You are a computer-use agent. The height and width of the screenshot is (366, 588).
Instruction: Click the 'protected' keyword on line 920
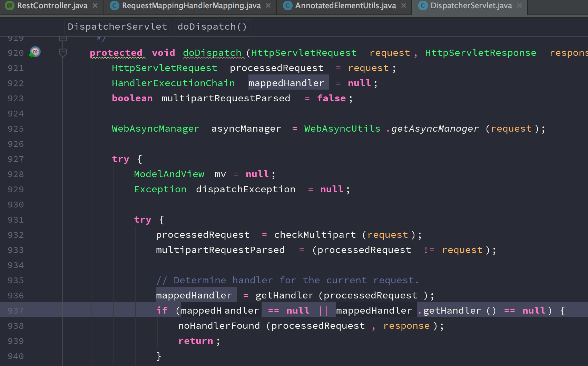[x=116, y=53]
